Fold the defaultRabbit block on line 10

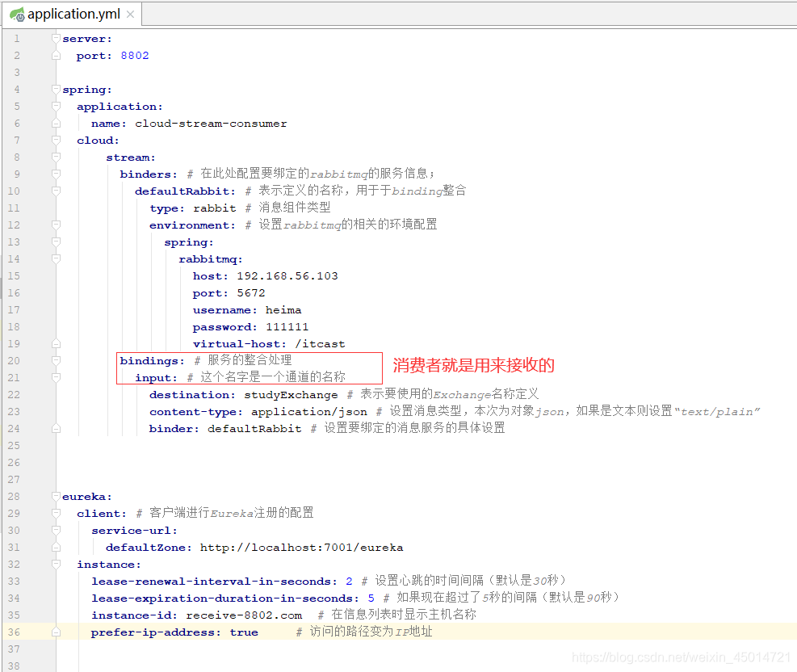pyautogui.click(x=56, y=191)
